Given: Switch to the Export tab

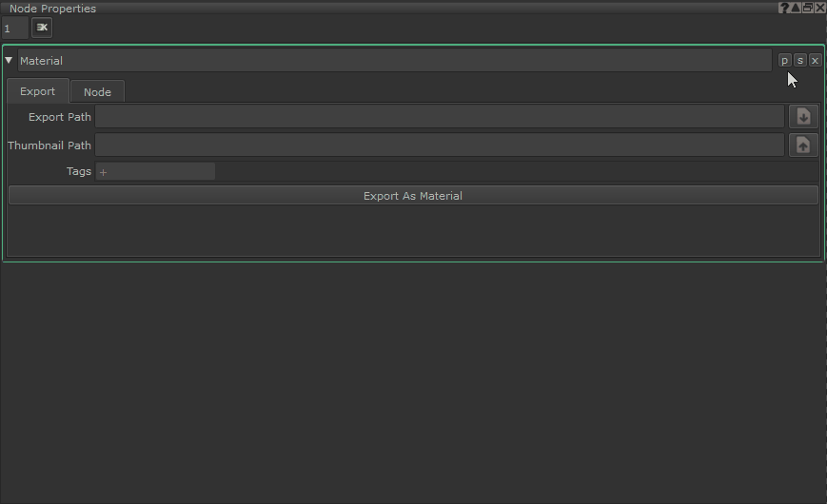Looking at the screenshot, I should pos(38,91).
